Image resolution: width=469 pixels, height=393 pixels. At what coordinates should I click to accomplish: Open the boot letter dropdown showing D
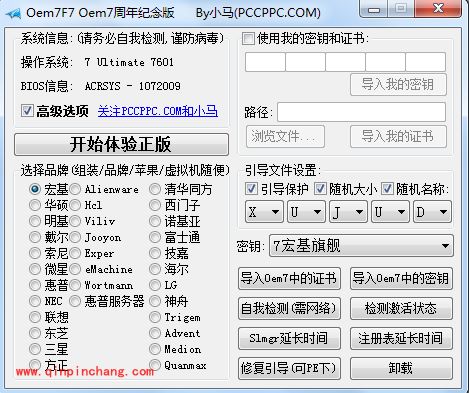point(432,212)
